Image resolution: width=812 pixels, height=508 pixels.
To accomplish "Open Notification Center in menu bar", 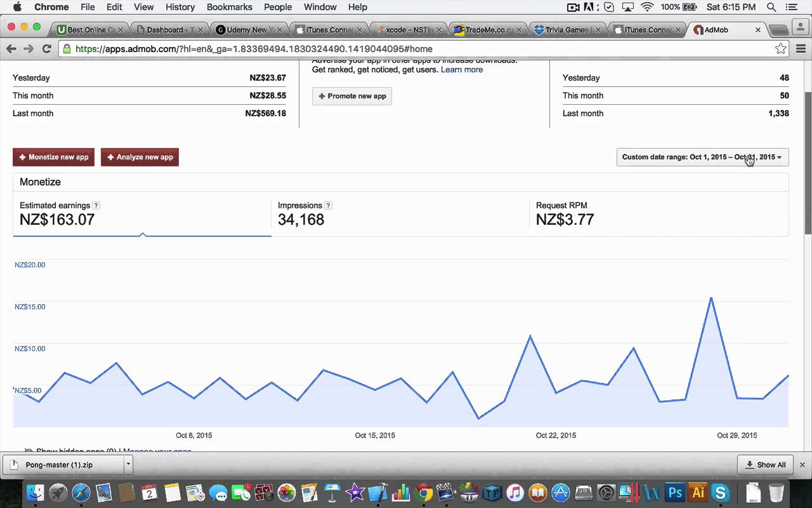I will tap(790, 7).
